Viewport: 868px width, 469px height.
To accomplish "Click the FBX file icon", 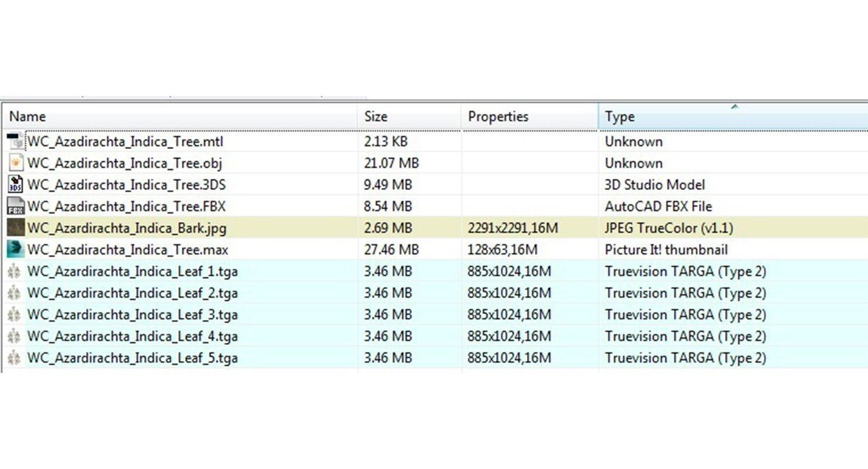I will tap(16, 206).
